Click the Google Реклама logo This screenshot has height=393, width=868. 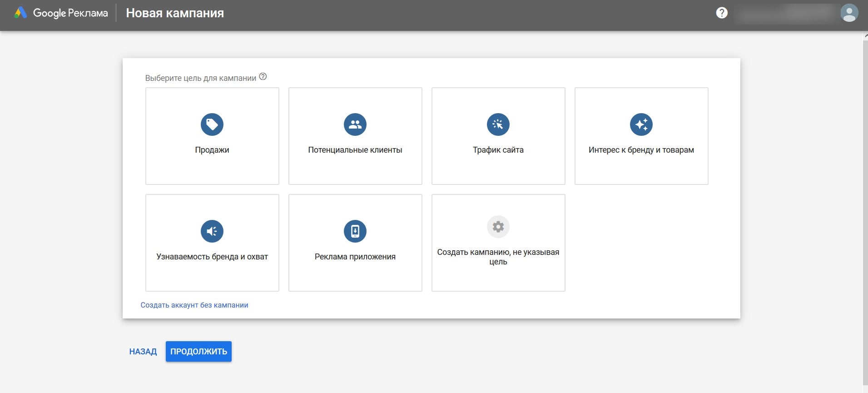pos(61,13)
